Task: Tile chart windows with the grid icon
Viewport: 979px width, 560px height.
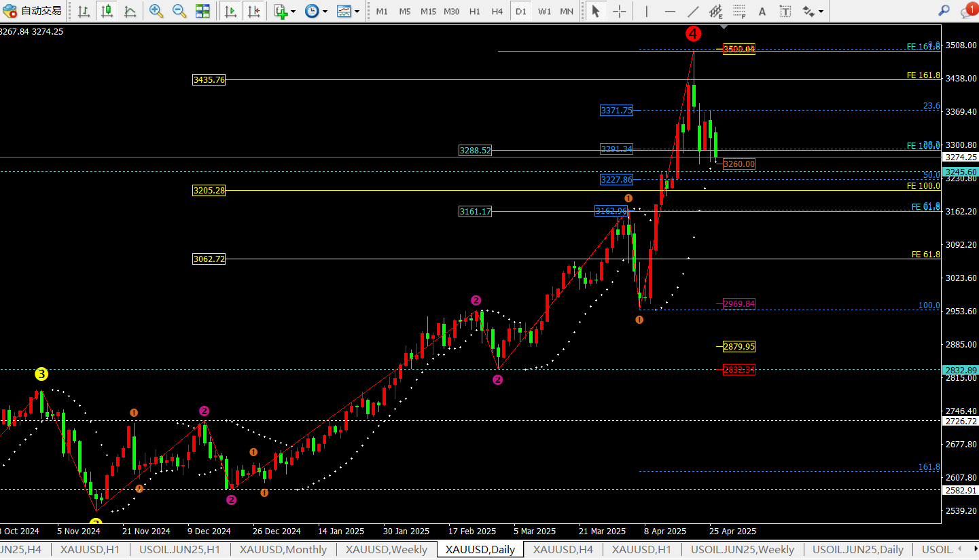Action: click(202, 11)
